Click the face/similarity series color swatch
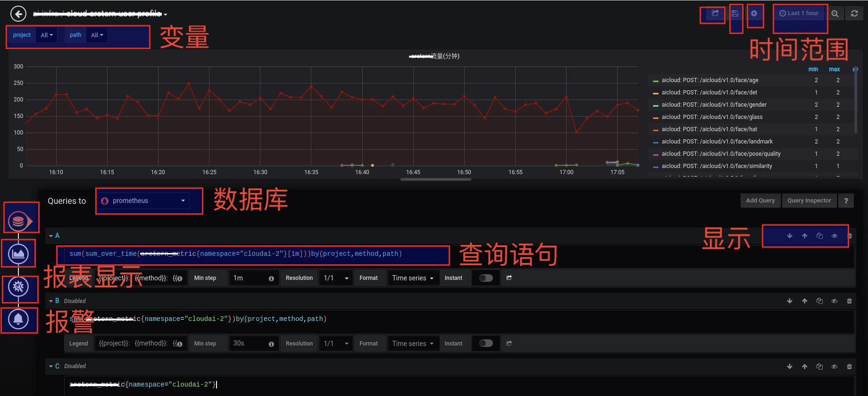The width and height of the screenshot is (868, 396). (x=656, y=167)
